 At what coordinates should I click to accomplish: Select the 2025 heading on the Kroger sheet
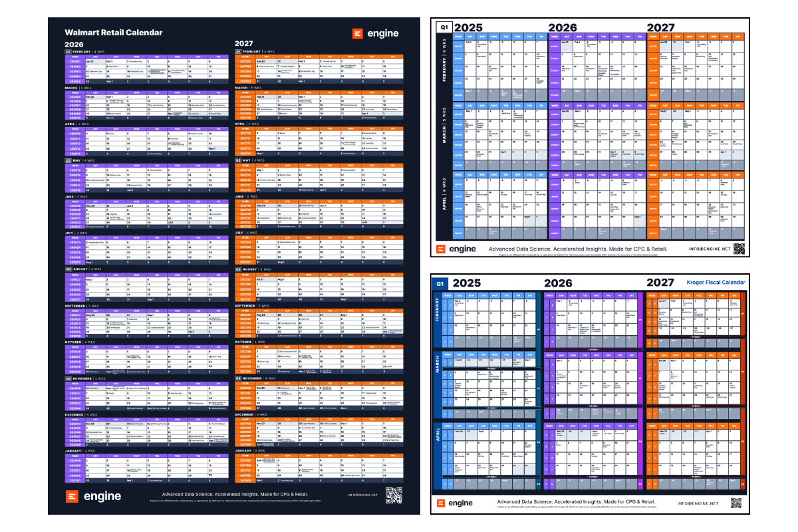tap(466, 283)
